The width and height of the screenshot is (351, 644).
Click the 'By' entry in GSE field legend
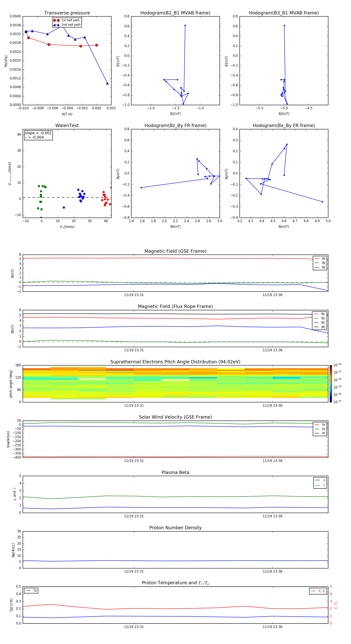coord(320,263)
